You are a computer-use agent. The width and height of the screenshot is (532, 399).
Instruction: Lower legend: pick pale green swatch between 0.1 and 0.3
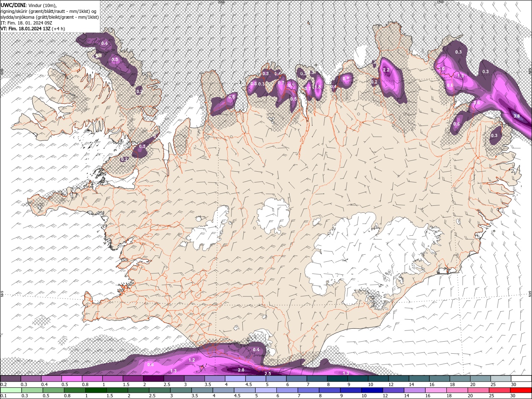11,390
